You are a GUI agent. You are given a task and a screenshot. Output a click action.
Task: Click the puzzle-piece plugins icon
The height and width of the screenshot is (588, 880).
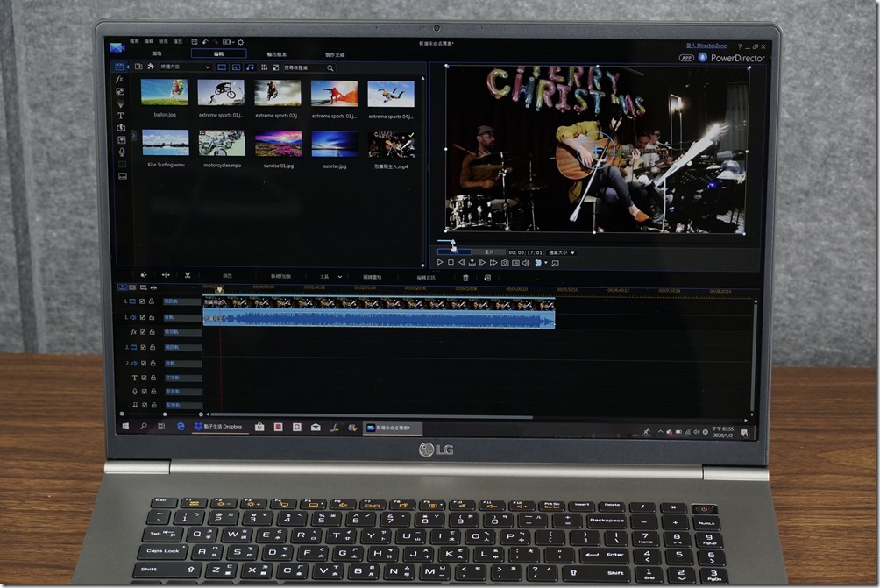click(151, 67)
